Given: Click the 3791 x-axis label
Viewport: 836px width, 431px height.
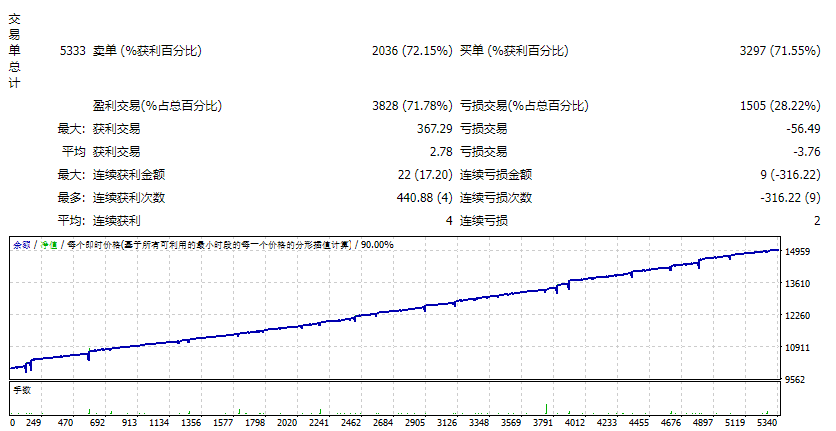Looking at the screenshot, I should tap(542, 422).
